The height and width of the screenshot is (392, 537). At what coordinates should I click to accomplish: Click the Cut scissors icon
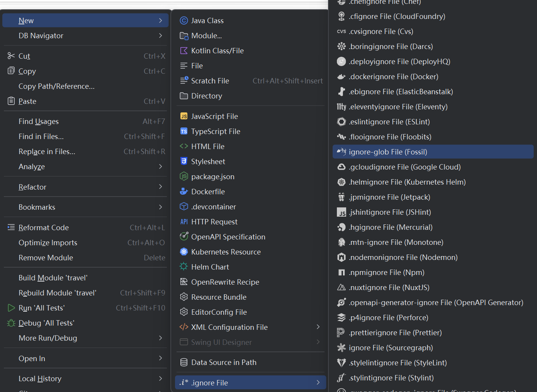(x=11, y=56)
